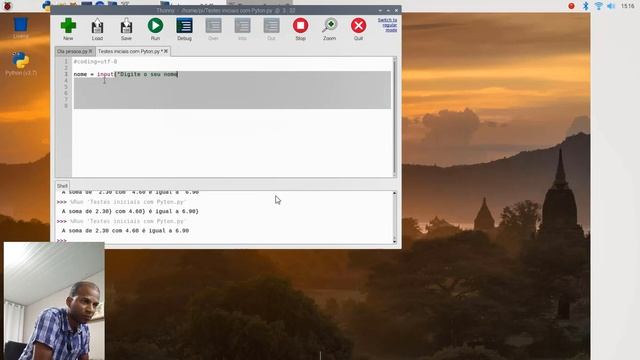Open the Wi-Fi network tray icon
The width and height of the screenshot is (640, 360).
click(x=598, y=6)
